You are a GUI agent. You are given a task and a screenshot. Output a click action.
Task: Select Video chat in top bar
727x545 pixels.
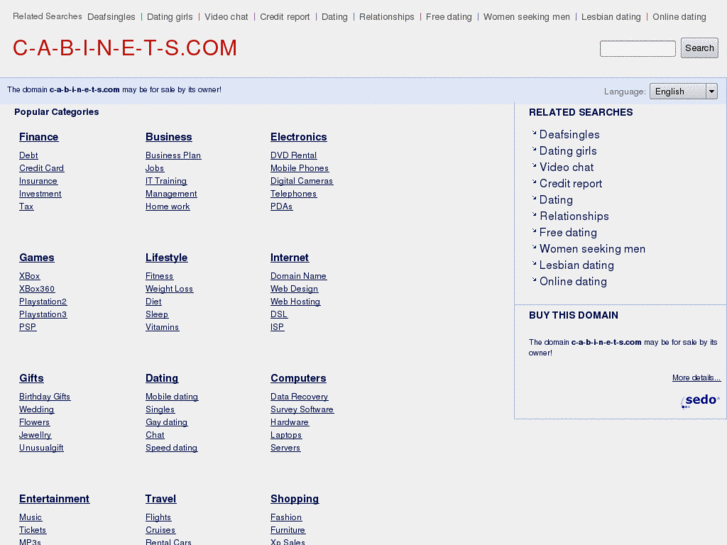pos(226,17)
